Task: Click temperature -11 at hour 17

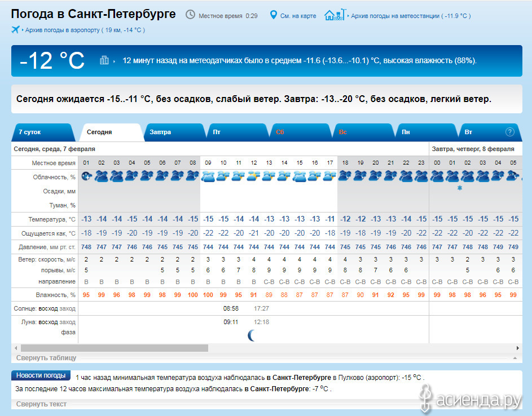Action: pyautogui.click(x=330, y=219)
